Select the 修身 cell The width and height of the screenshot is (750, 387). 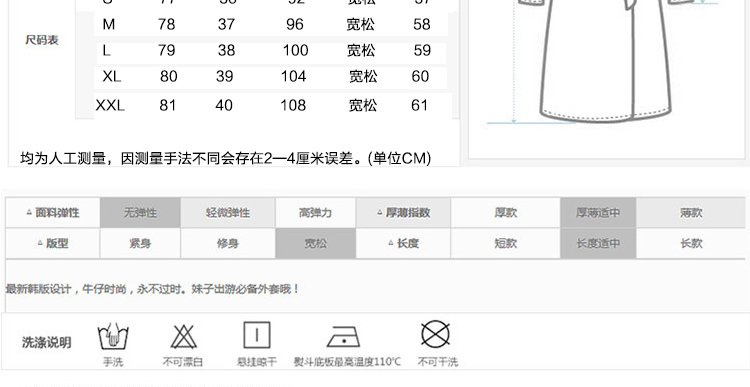228,243
